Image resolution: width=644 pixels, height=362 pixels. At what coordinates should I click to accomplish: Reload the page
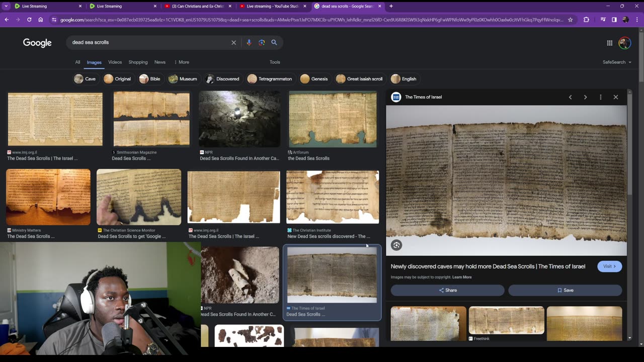click(29, 20)
